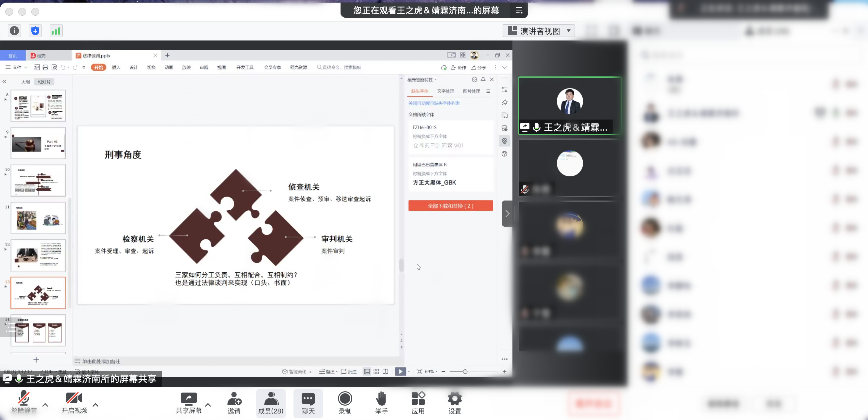Start recording with 录制
868x420 pixels.
click(x=345, y=403)
